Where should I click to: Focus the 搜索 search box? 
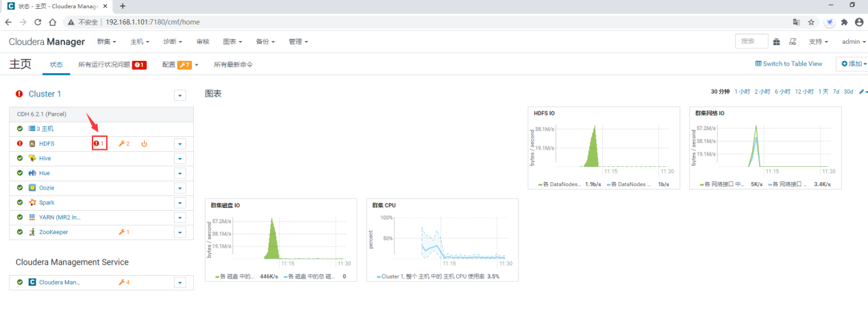pos(752,42)
